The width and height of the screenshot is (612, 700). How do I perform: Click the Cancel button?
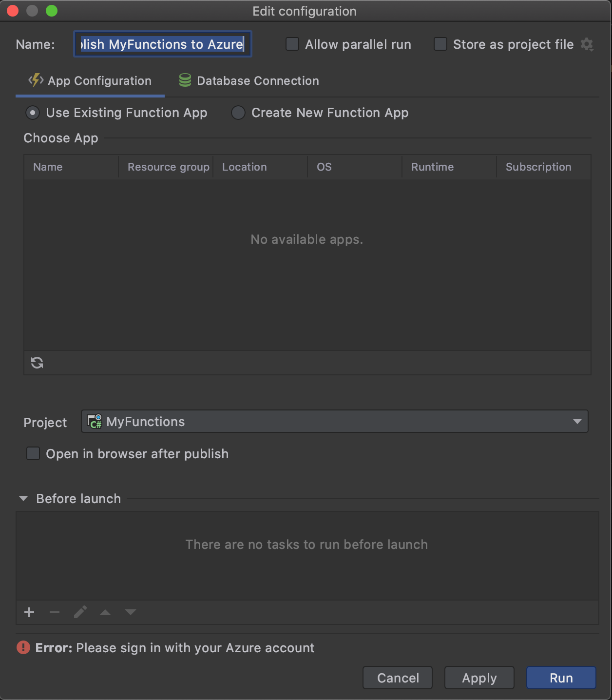398,678
